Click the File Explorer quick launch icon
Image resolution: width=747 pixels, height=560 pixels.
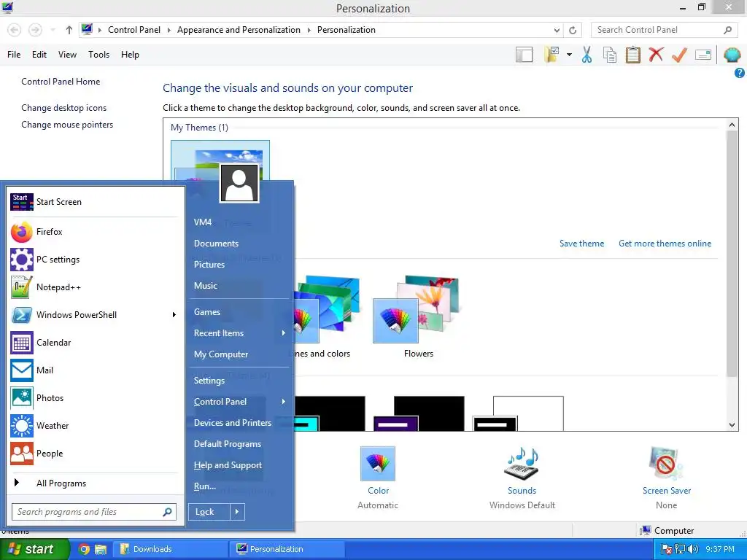(x=100, y=549)
